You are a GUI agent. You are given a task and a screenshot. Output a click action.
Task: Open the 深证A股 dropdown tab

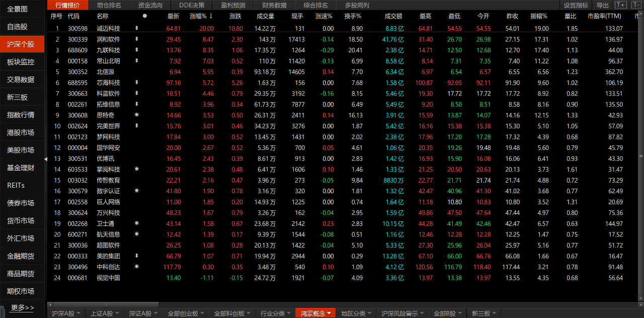(143, 313)
